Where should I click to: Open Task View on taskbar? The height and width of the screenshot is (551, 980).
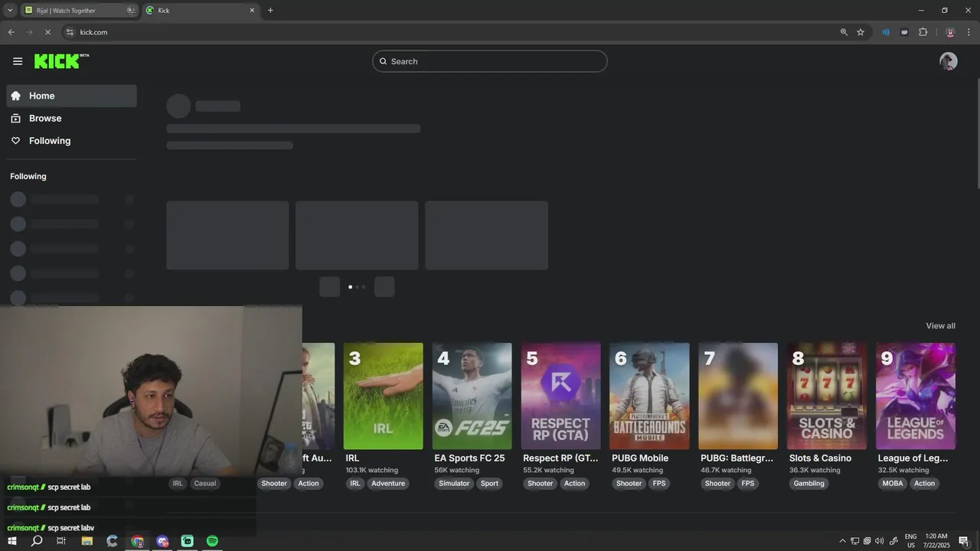pyautogui.click(x=61, y=541)
